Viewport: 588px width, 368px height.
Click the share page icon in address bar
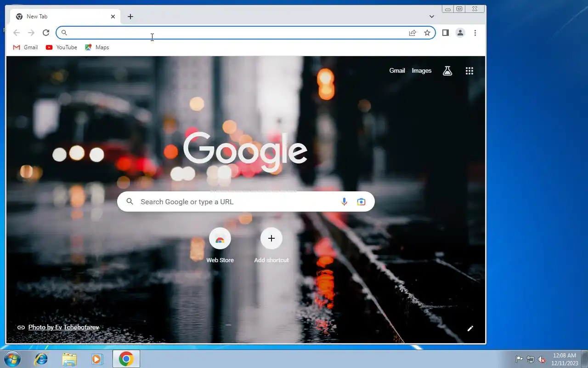pyautogui.click(x=413, y=33)
